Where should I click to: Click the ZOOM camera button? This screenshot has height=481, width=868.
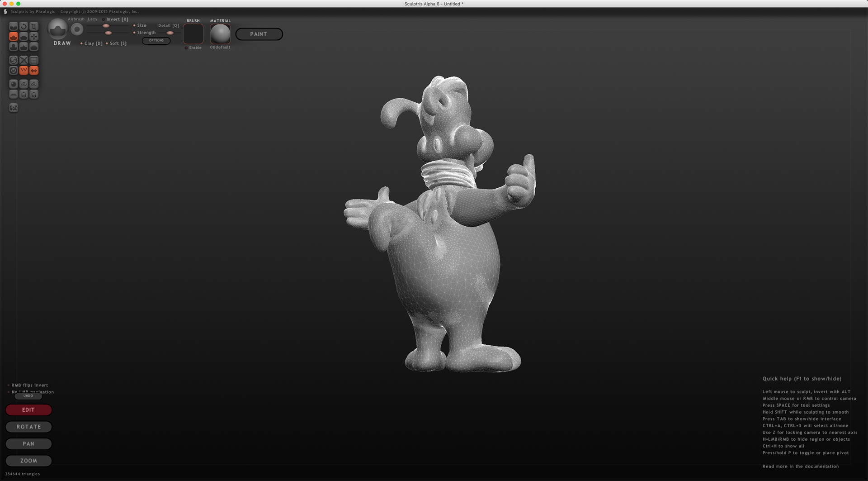tap(28, 461)
